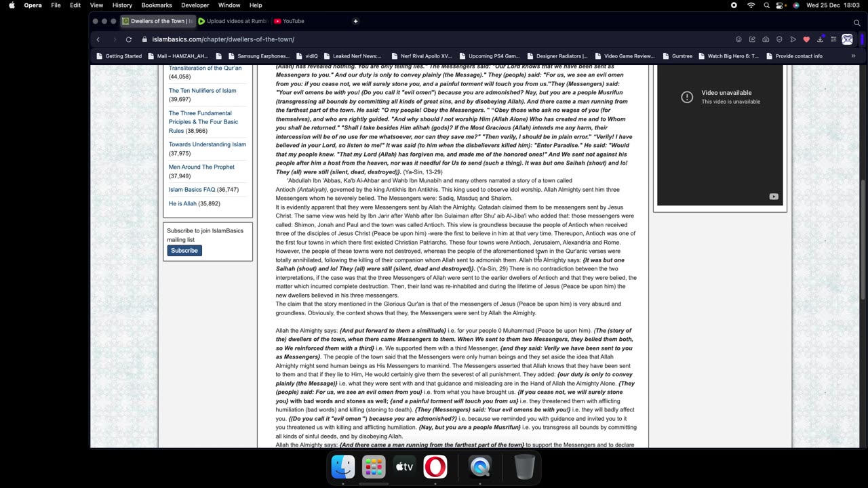Screen dimensions: 868x488
Task: Open the History menu
Action: [x=122, y=5]
